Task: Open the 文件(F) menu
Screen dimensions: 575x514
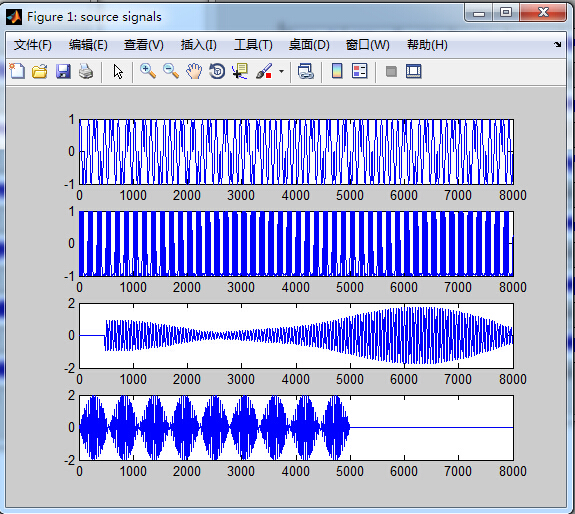Action: coord(33,45)
